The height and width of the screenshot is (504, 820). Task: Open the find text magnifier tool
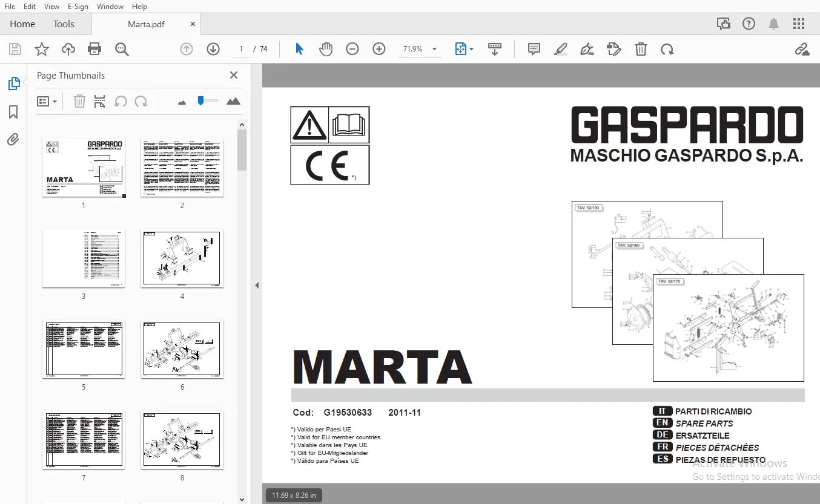coord(122,49)
